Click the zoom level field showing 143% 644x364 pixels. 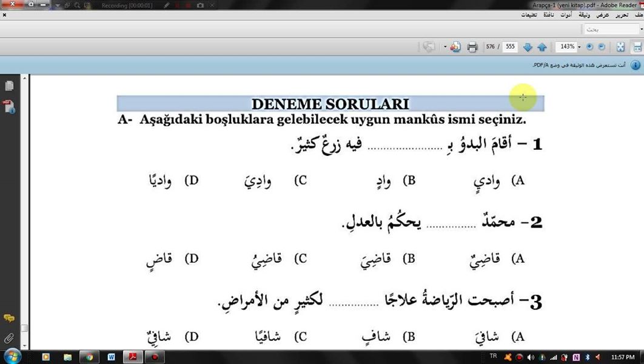pyautogui.click(x=567, y=47)
